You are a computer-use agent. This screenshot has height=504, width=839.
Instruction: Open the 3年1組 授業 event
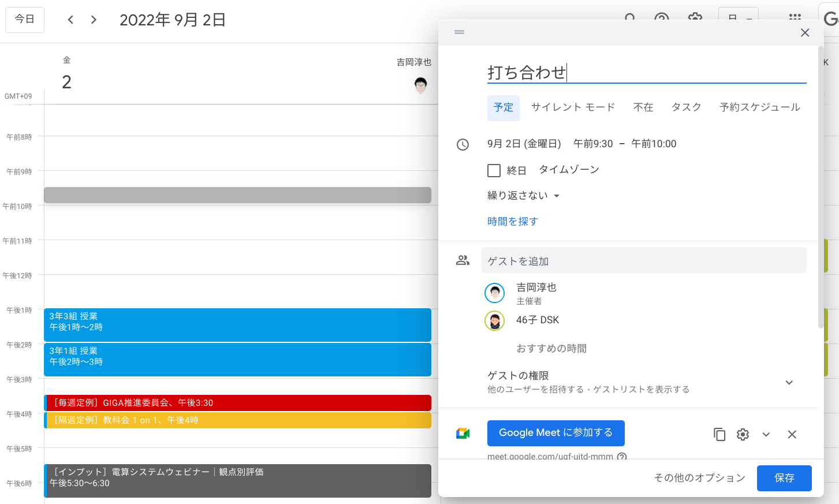coord(238,360)
